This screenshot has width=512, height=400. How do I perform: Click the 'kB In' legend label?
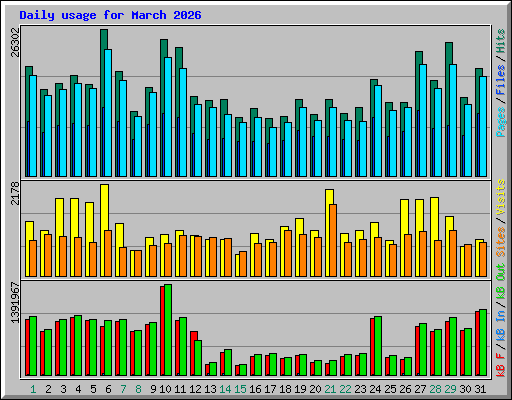coord(501,325)
